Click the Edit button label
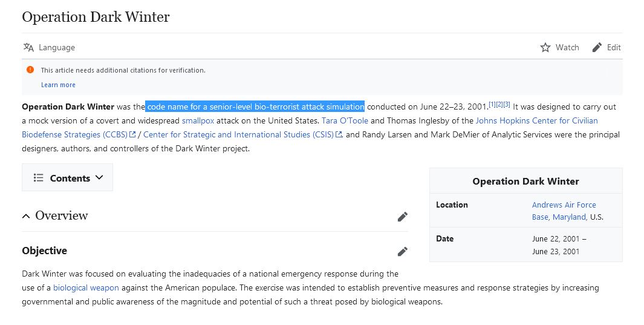The height and width of the screenshot is (325, 644). [x=614, y=47]
